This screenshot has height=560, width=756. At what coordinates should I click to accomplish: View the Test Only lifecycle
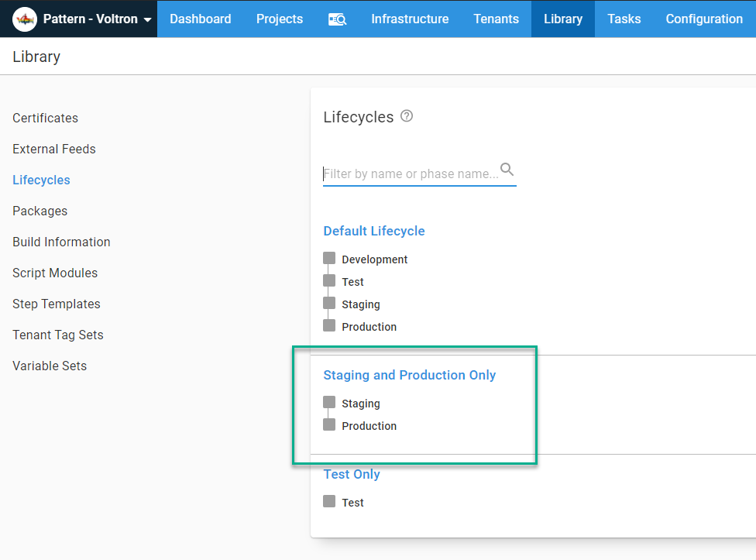tap(351, 474)
